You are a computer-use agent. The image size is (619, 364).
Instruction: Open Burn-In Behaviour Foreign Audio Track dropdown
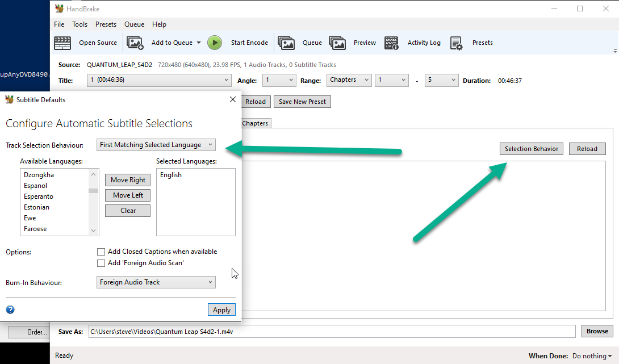click(156, 282)
